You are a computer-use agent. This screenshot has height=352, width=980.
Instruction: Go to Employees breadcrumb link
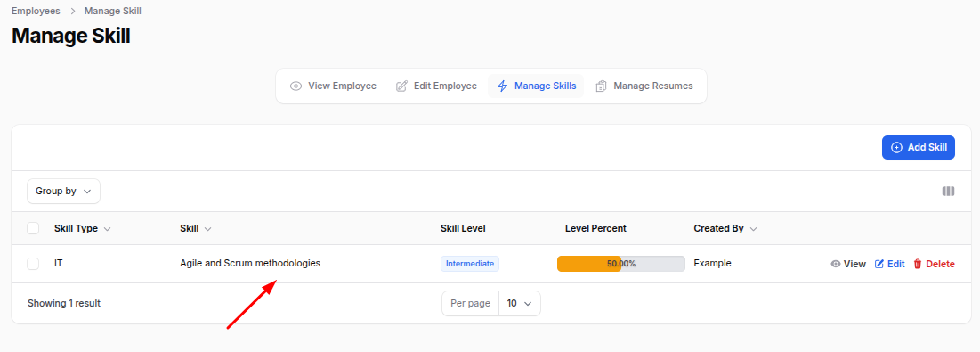[36, 11]
